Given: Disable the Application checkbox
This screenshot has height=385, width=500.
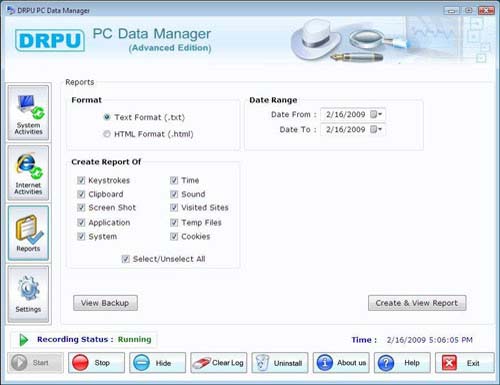Looking at the screenshot, I should [x=81, y=222].
